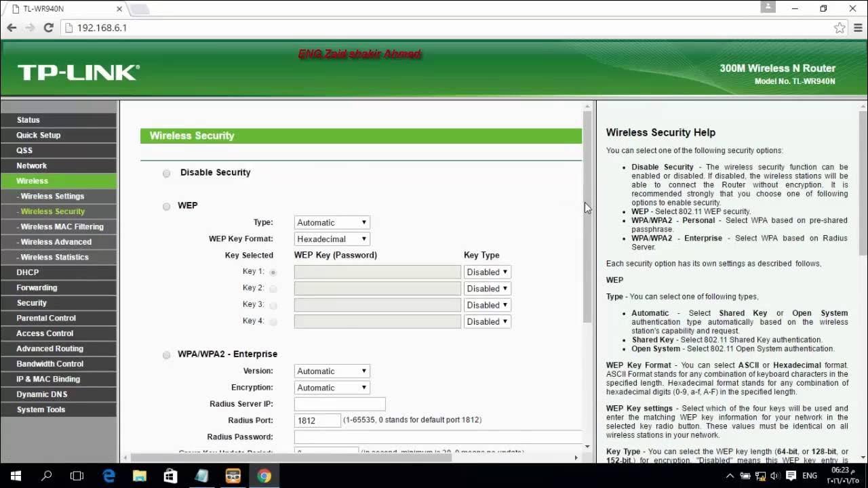Click the Radius Password field
The height and width of the screenshot is (488, 868).
pyautogui.click(x=438, y=437)
